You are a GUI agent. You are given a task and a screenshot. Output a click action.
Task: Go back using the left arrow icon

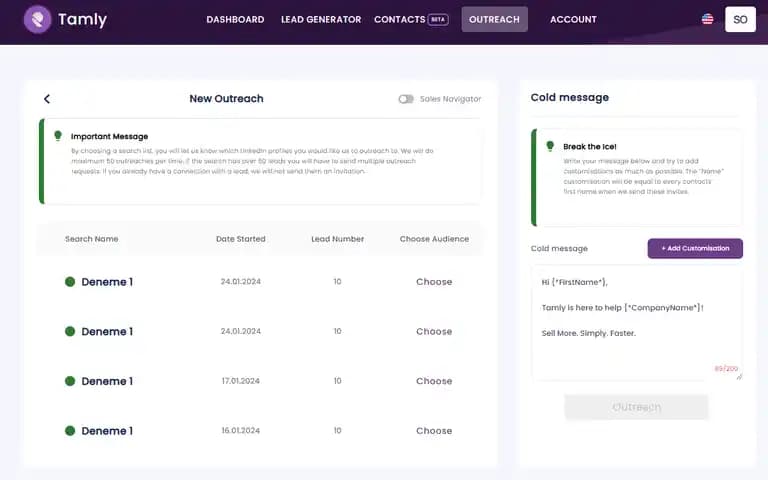[x=47, y=99]
